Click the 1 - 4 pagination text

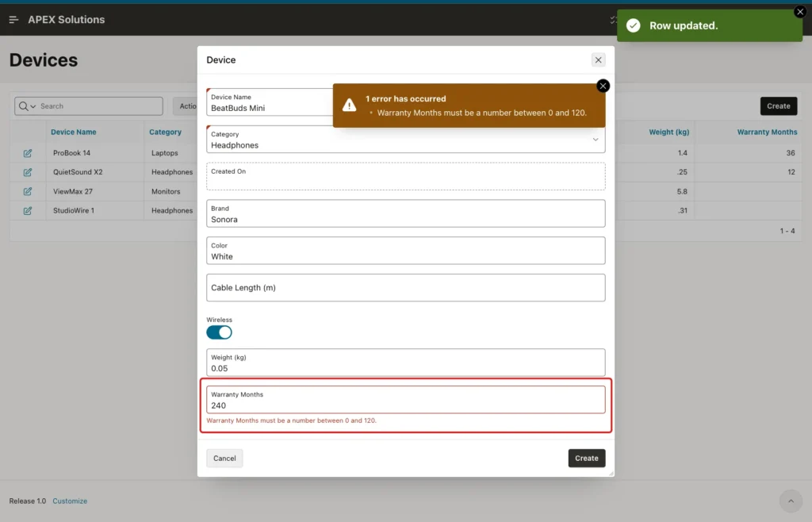click(787, 231)
